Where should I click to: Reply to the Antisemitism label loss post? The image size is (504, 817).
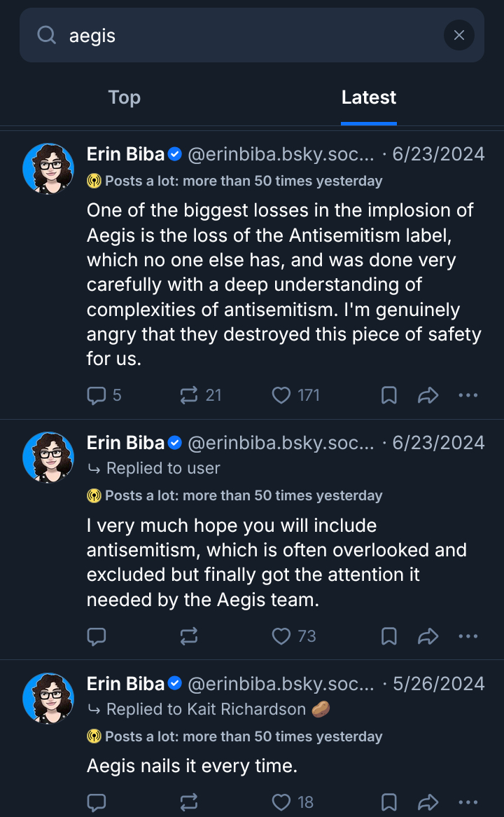pos(96,395)
